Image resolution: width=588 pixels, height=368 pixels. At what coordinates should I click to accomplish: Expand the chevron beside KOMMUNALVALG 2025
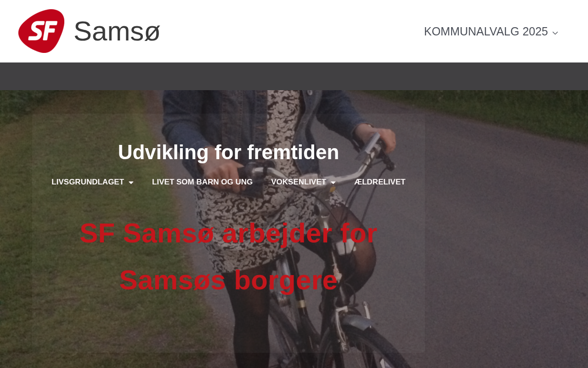555,33
